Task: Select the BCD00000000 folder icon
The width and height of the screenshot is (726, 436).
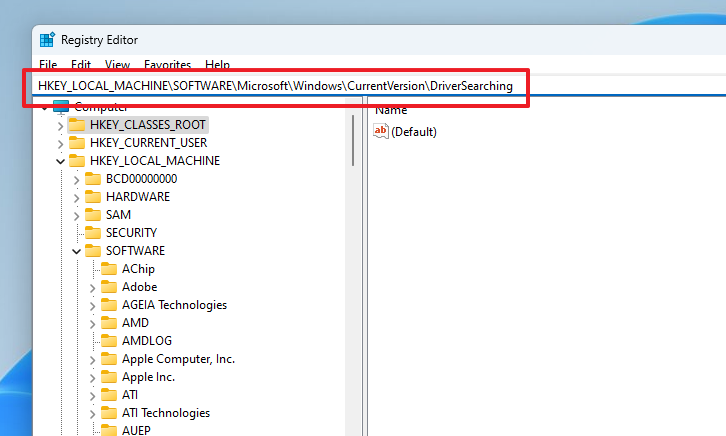Action: pyautogui.click(x=93, y=179)
